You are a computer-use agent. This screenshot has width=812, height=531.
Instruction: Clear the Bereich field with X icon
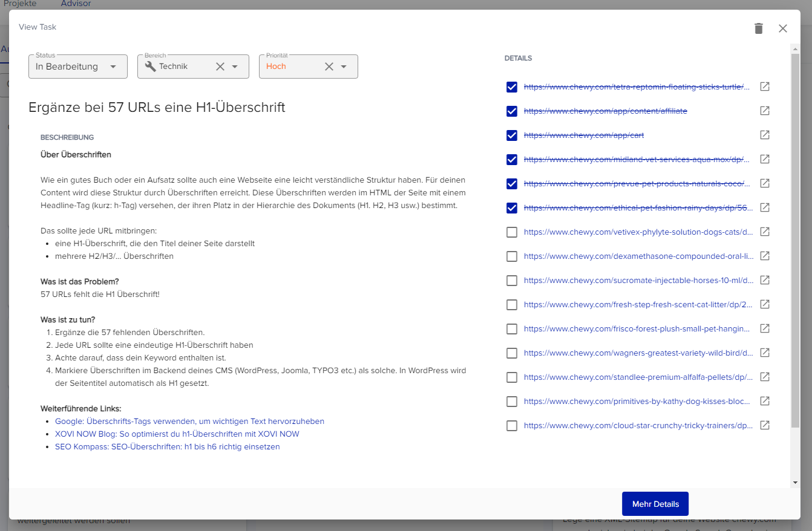tap(220, 67)
